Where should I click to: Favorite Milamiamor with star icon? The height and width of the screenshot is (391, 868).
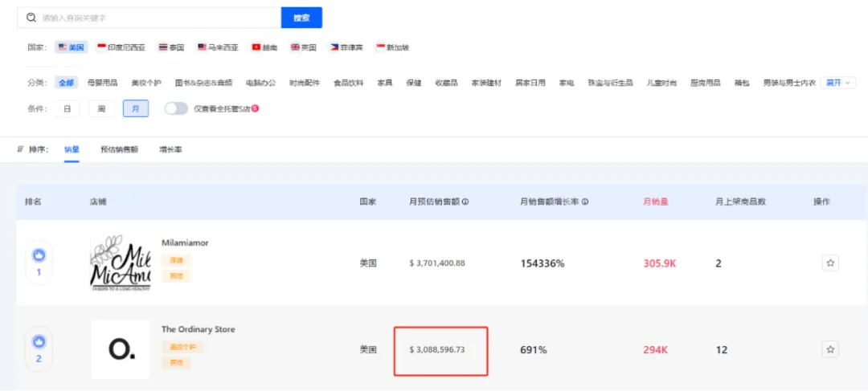(x=829, y=263)
